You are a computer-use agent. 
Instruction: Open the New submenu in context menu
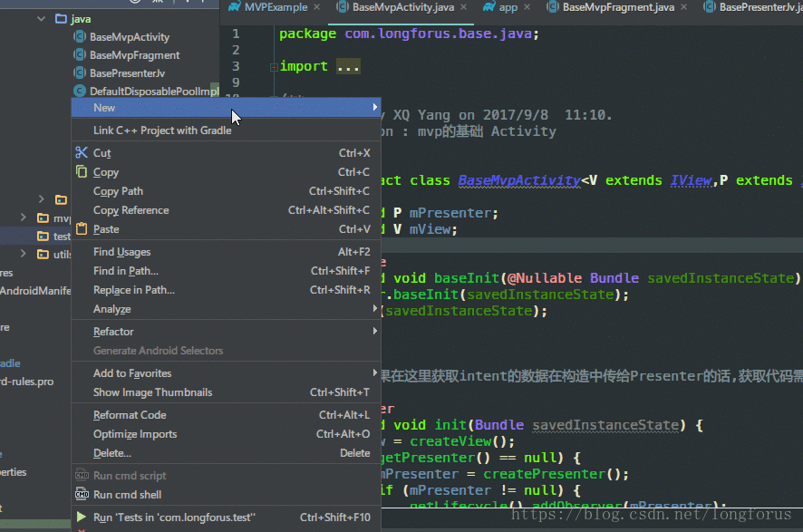pos(226,108)
